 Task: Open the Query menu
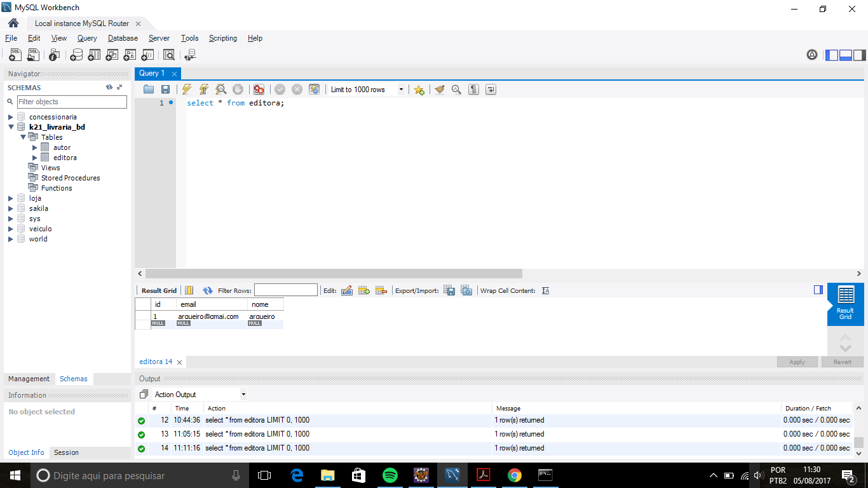(x=87, y=38)
